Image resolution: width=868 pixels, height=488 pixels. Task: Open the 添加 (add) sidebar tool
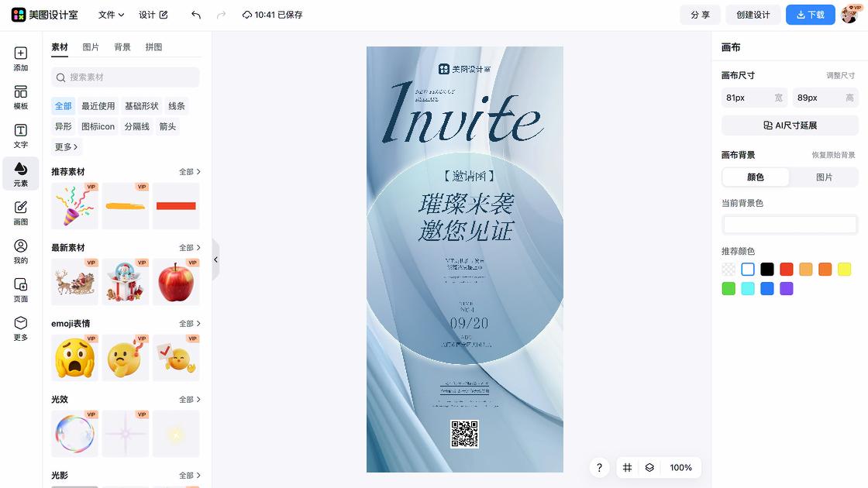click(x=20, y=59)
